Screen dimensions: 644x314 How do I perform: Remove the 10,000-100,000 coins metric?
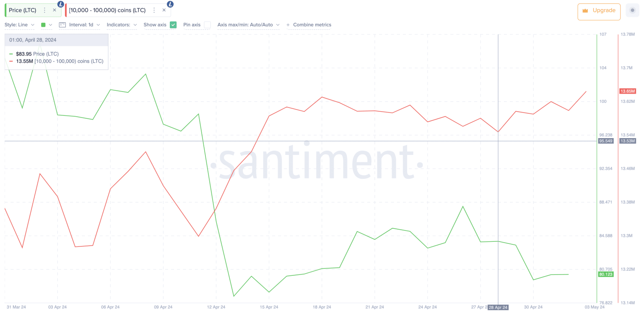point(164,10)
